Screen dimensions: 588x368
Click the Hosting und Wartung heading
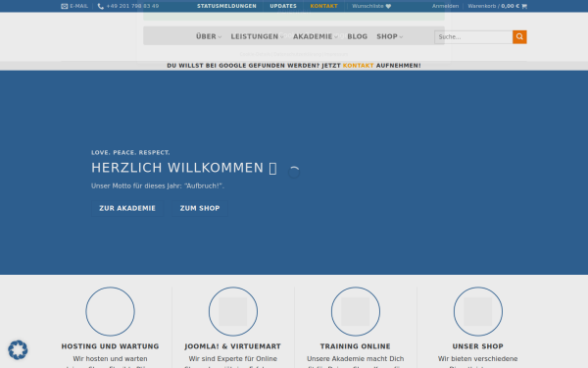point(110,346)
